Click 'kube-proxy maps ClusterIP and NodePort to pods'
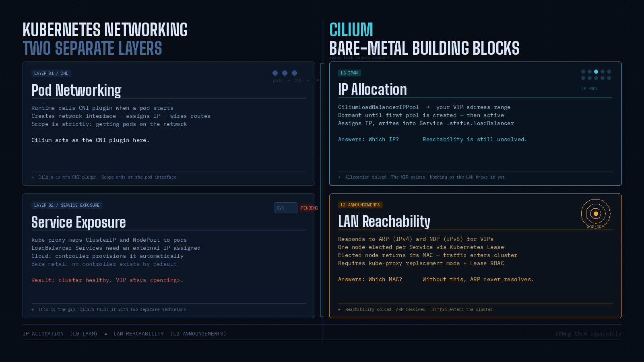The height and width of the screenshot is (362, 644). click(109, 240)
